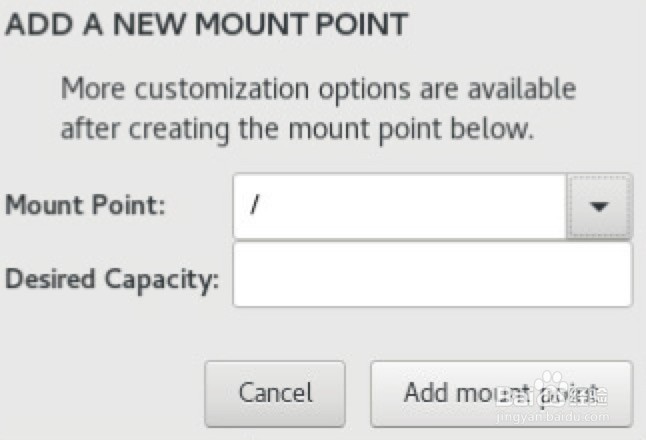The width and height of the screenshot is (646, 440).
Task: Confirm the new mount point with Add
Action: pyautogui.click(x=501, y=393)
